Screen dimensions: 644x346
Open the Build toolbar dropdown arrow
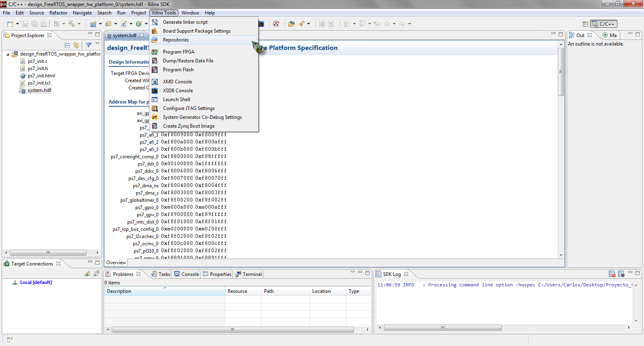(79, 24)
